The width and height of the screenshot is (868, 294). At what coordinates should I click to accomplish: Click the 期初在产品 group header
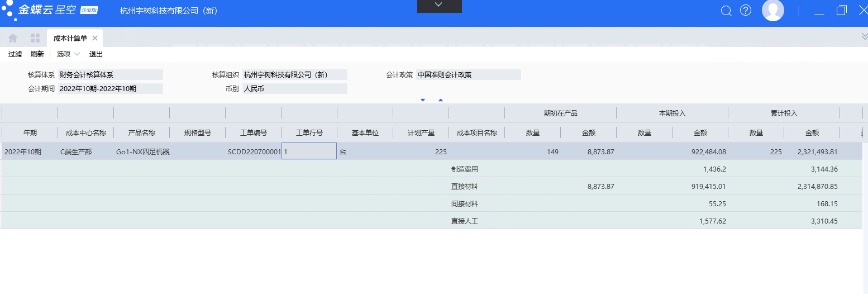coord(561,113)
